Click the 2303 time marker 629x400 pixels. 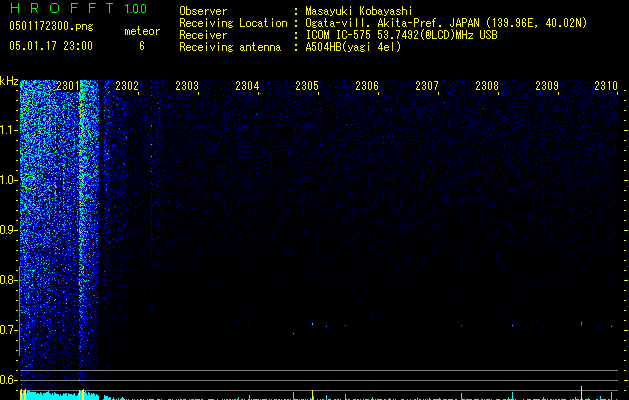click(x=187, y=86)
